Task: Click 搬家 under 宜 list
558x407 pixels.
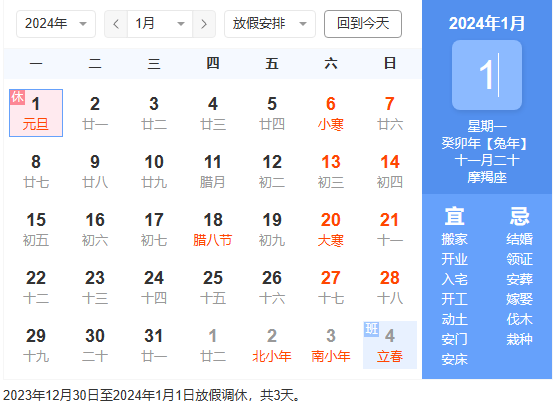Action: (x=454, y=239)
